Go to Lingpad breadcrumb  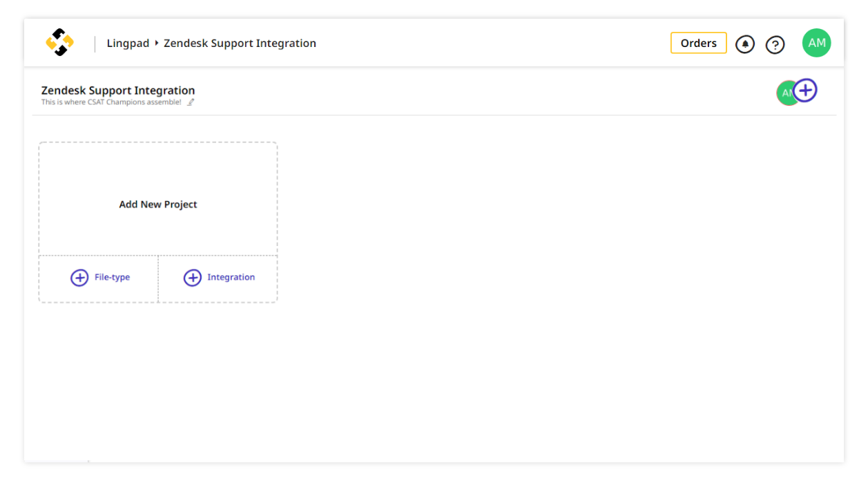coord(128,43)
